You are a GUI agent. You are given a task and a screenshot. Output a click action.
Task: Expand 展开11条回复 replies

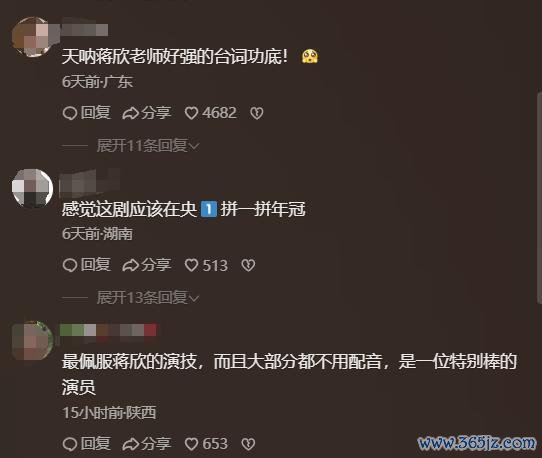tap(148, 146)
